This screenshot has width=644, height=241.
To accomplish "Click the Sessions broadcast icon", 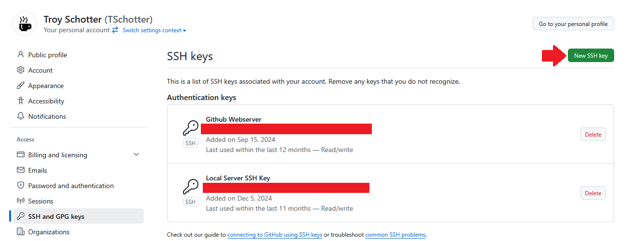I will click(21, 201).
